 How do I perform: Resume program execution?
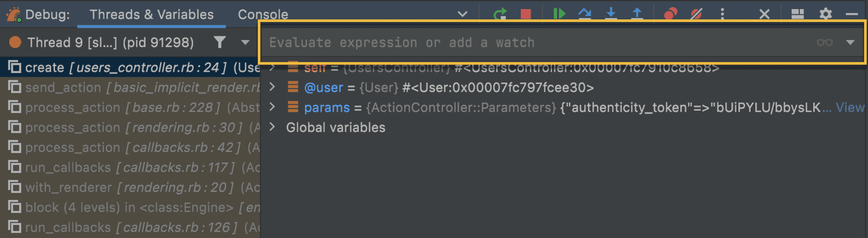(x=559, y=14)
